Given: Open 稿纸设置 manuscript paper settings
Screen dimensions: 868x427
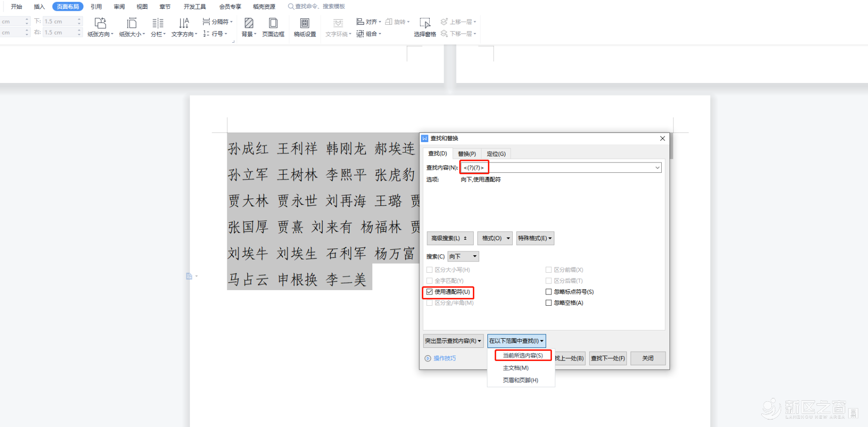Looking at the screenshot, I should (x=305, y=27).
